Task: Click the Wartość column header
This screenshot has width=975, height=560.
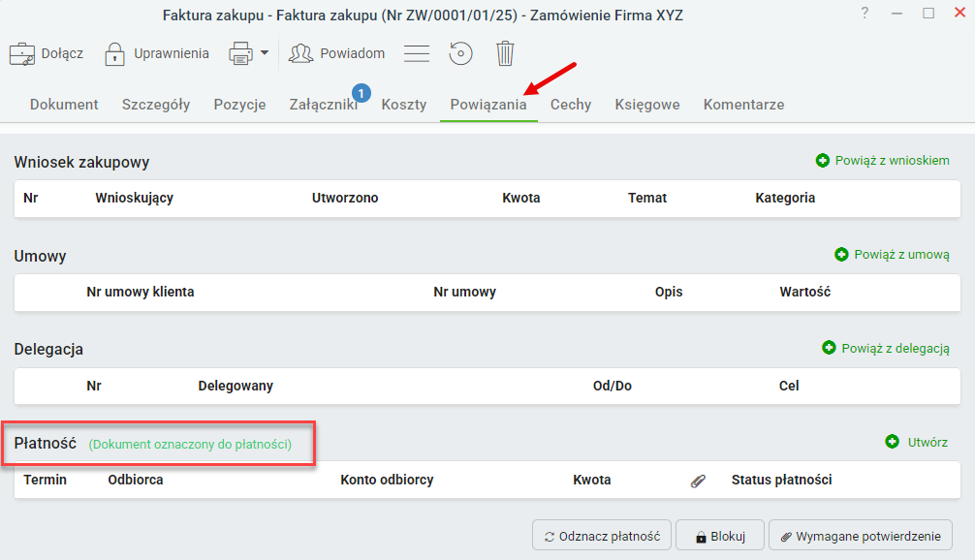Action: click(805, 292)
